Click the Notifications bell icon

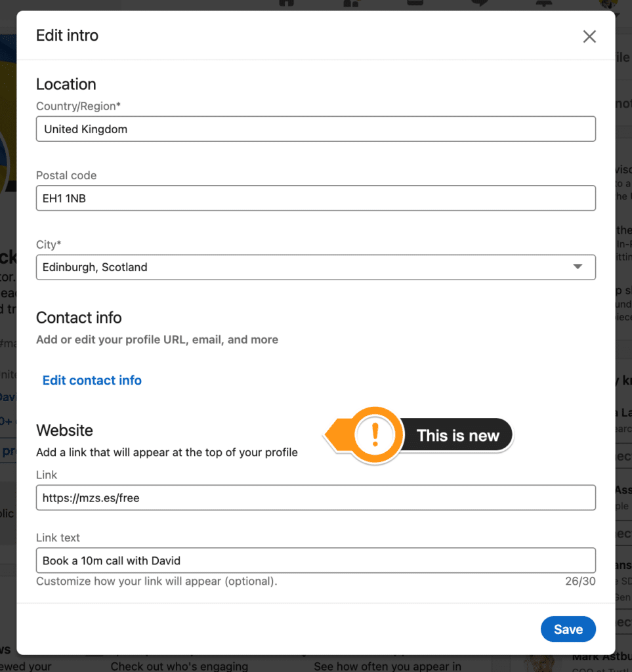[542, 5]
